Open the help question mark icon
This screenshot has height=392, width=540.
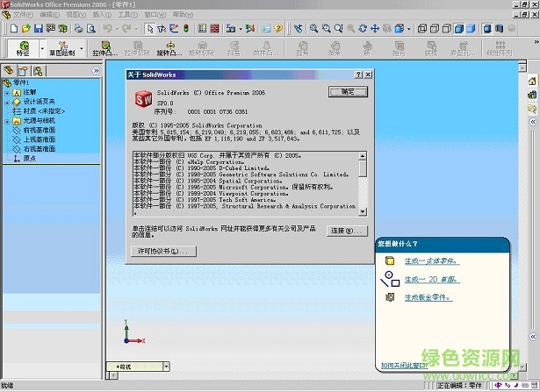pyautogui.click(x=278, y=29)
